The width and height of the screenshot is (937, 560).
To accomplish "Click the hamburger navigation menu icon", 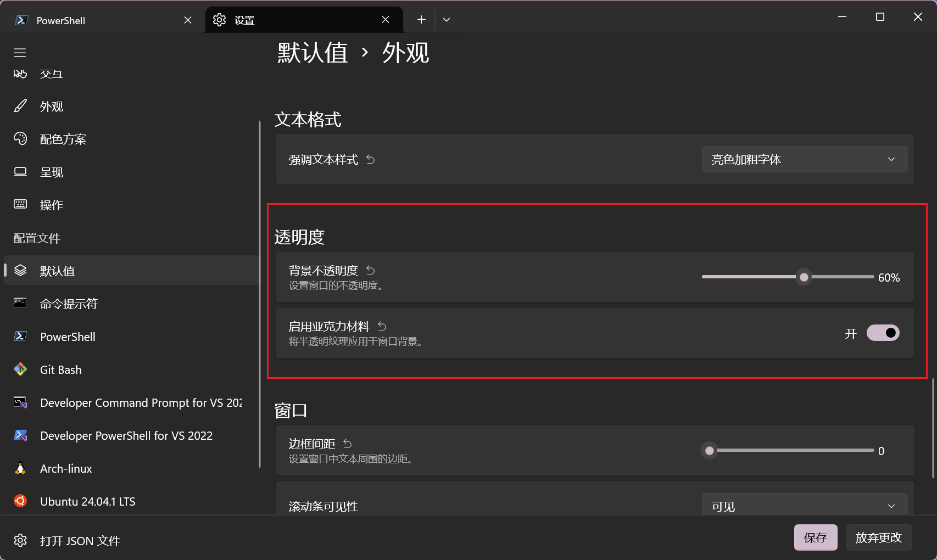I will pos(20,53).
